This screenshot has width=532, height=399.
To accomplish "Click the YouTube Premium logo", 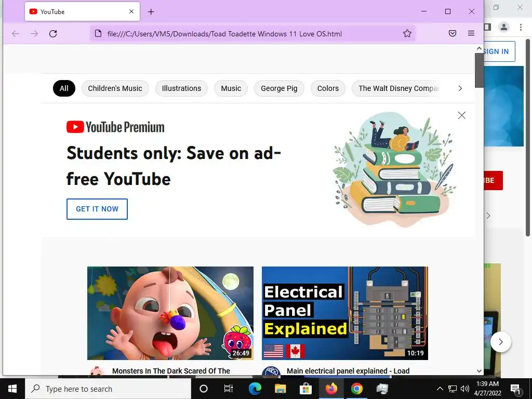I will [x=115, y=127].
